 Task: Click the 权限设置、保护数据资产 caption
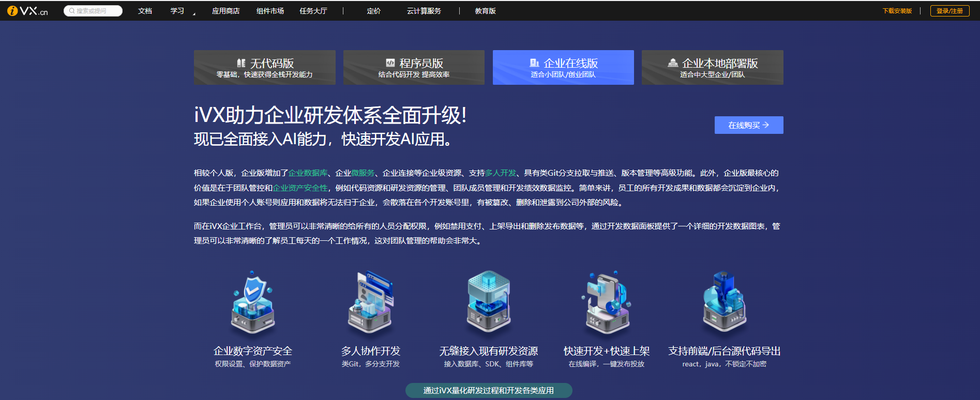tap(253, 364)
